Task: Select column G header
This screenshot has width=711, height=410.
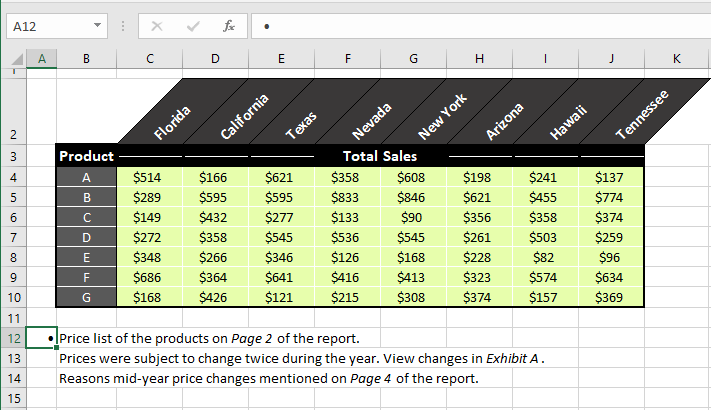Action: tap(414, 59)
